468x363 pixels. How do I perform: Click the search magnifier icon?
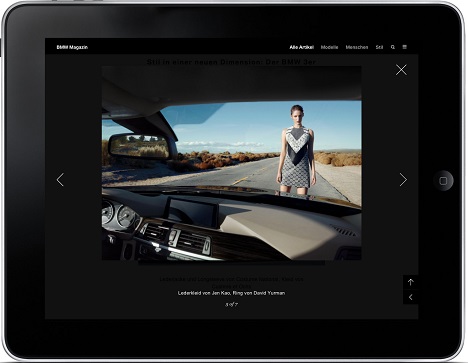tap(393, 47)
